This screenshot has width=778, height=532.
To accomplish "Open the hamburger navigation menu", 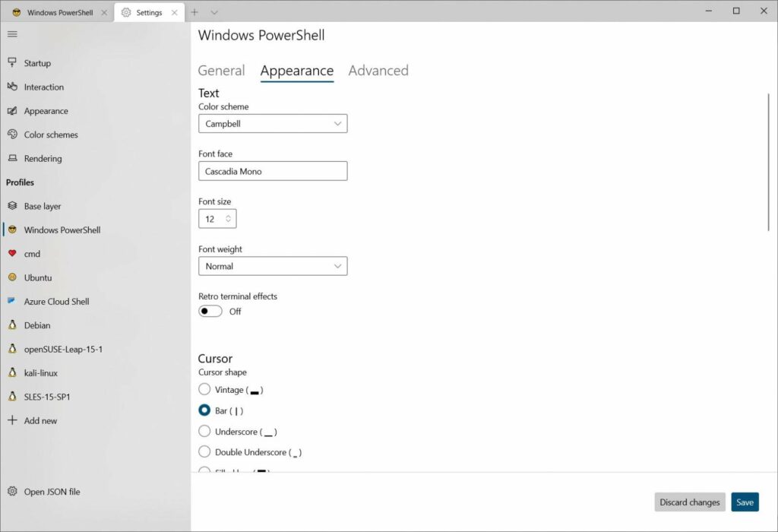I will (12, 34).
